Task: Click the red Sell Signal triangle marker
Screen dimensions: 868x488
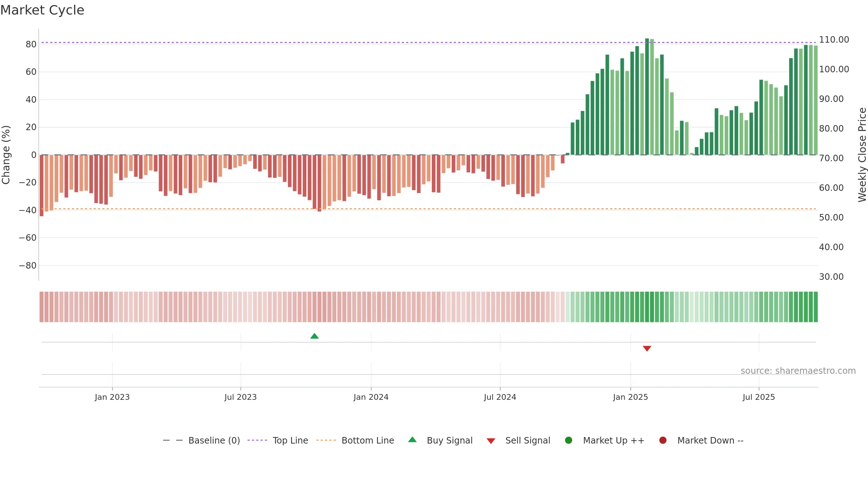Action: pos(647,348)
